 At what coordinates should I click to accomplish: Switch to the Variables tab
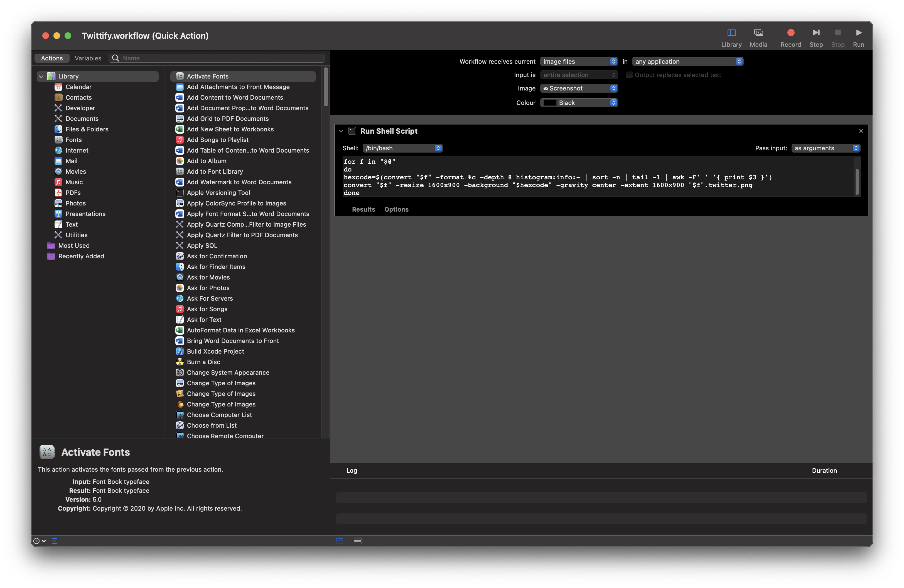tap(88, 58)
